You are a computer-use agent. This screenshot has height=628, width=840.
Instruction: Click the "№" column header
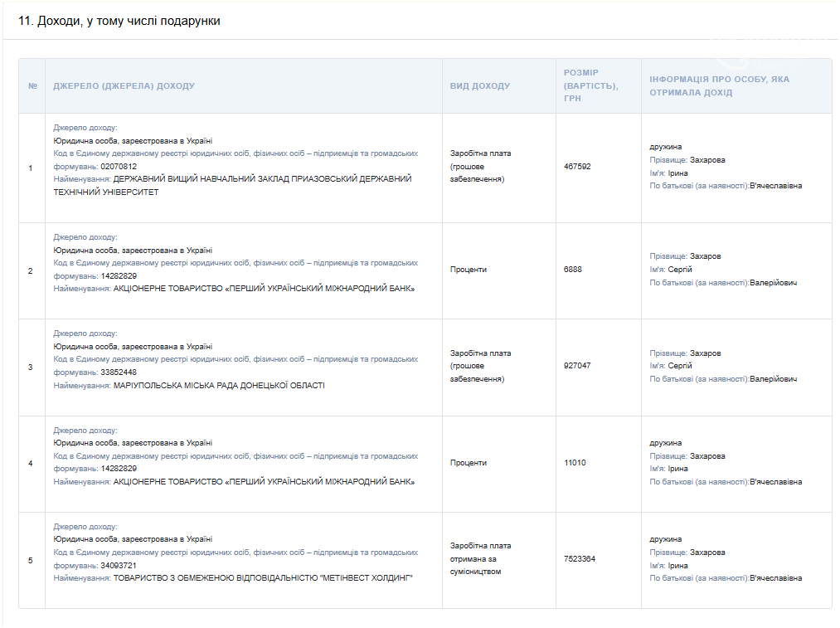(x=32, y=86)
